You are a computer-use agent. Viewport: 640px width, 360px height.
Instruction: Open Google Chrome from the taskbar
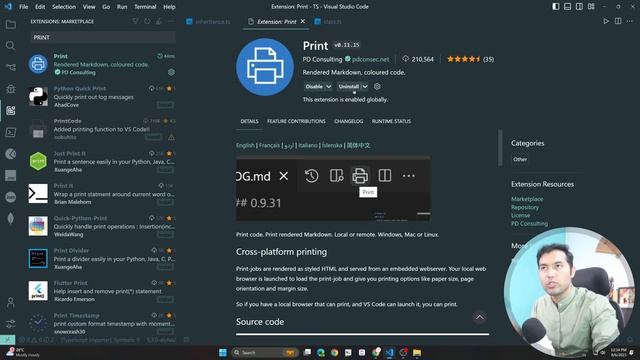tap(335, 352)
